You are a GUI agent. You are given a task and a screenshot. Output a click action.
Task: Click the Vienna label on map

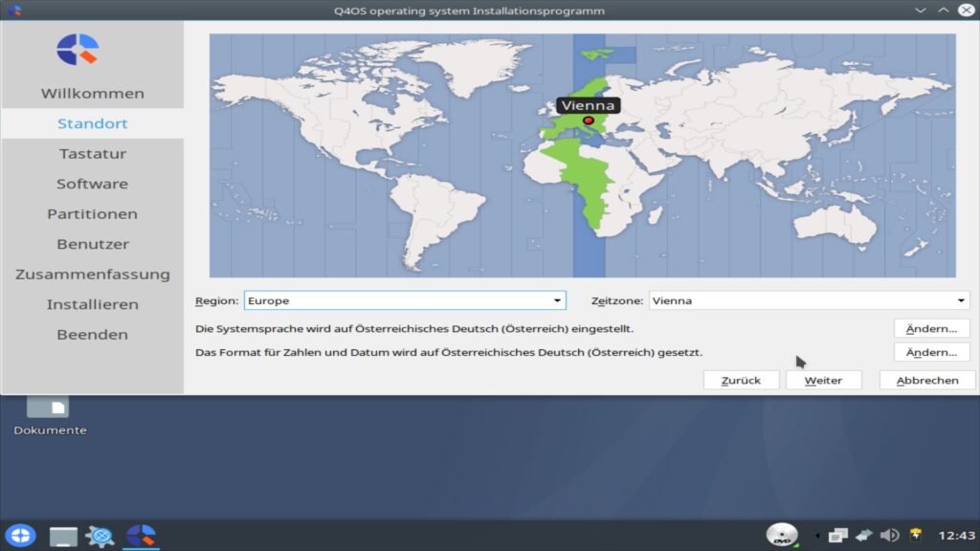[589, 105]
